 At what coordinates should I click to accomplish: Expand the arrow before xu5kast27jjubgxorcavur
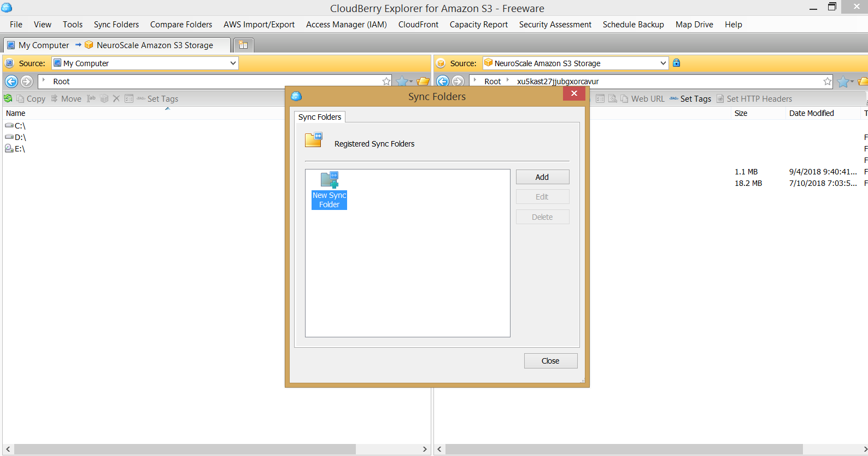pos(508,80)
